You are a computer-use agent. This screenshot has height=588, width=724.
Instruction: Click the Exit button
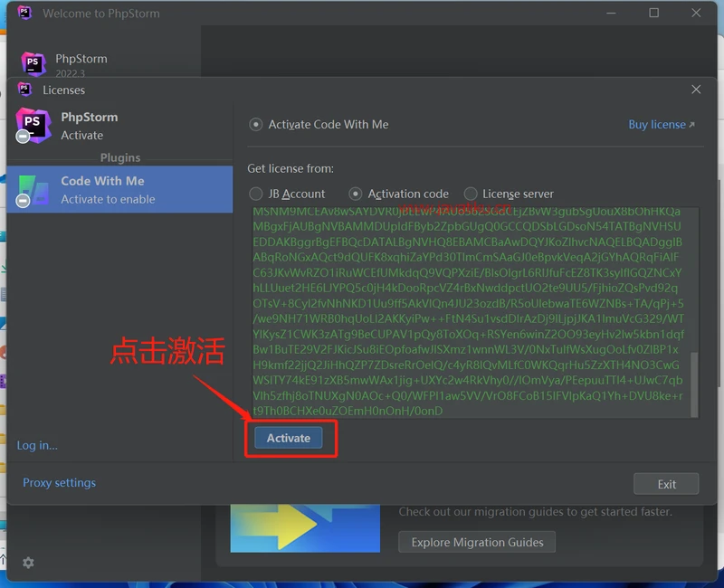(666, 484)
